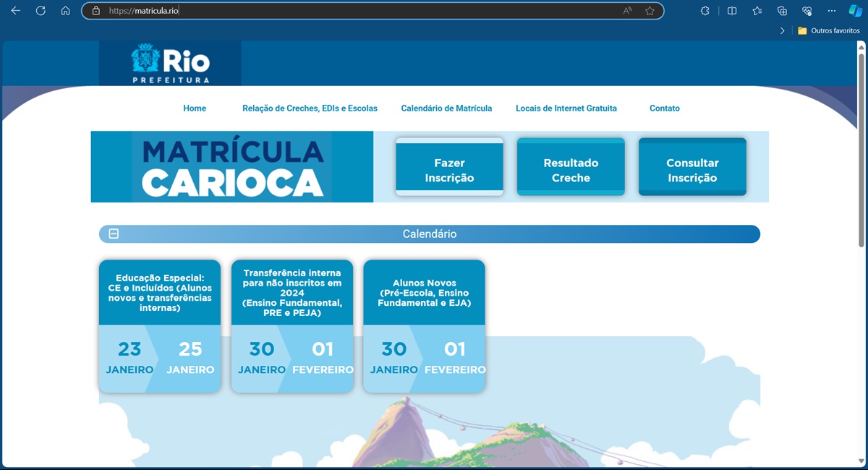
Task: Open the Settings and more ellipsis menu
Action: (x=832, y=11)
